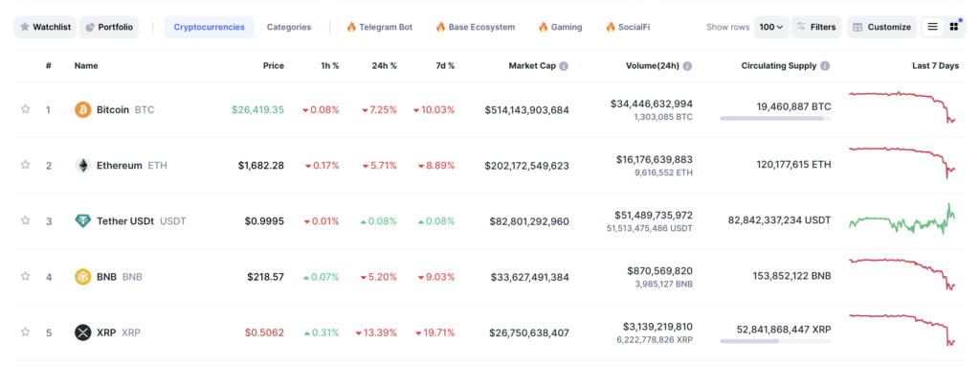980x367 pixels.
Task: Toggle the watchlist star for Tether USDt
Action: 25,220
